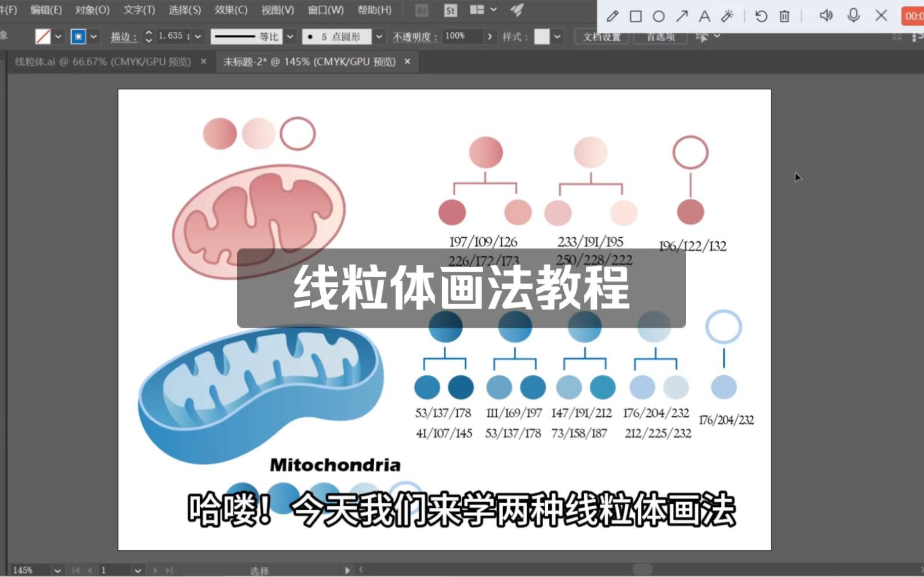Open the 选择(S) menu
This screenshot has height=577, width=924.
click(x=185, y=10)
